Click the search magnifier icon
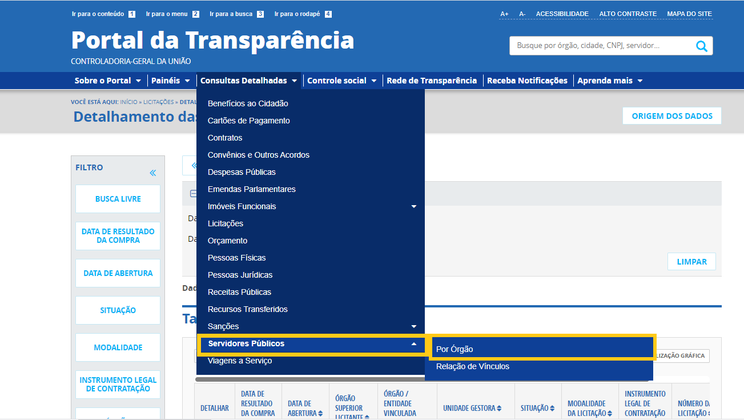 (x=701, y=46)
